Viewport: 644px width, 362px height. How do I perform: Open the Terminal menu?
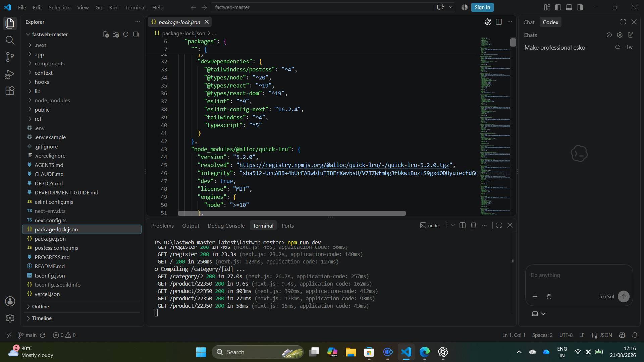(x=135, y=7)
